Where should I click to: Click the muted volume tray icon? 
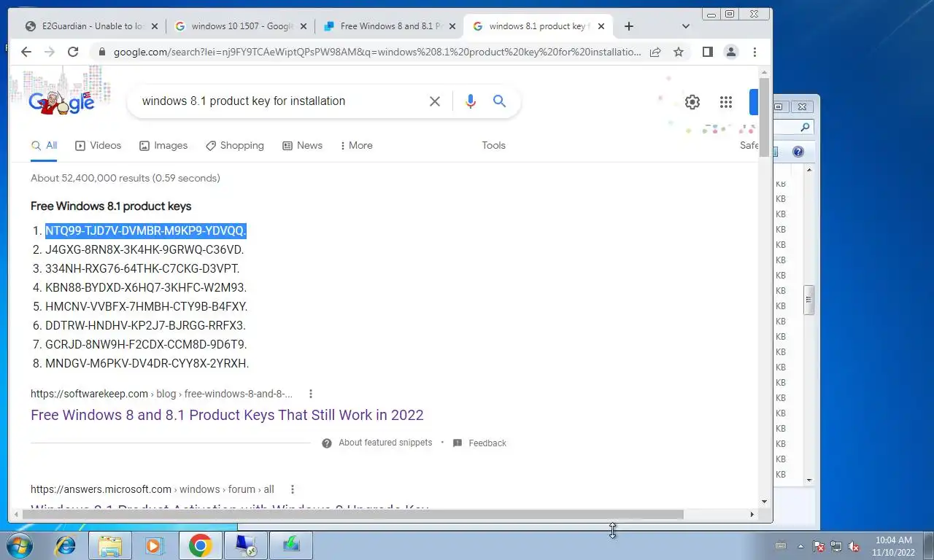pyautogui.click(x=853, y=546)
